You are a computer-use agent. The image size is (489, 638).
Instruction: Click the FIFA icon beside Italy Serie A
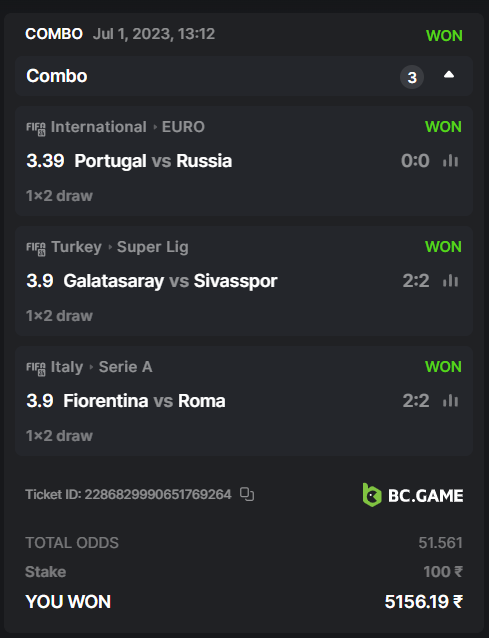point(36,368)
